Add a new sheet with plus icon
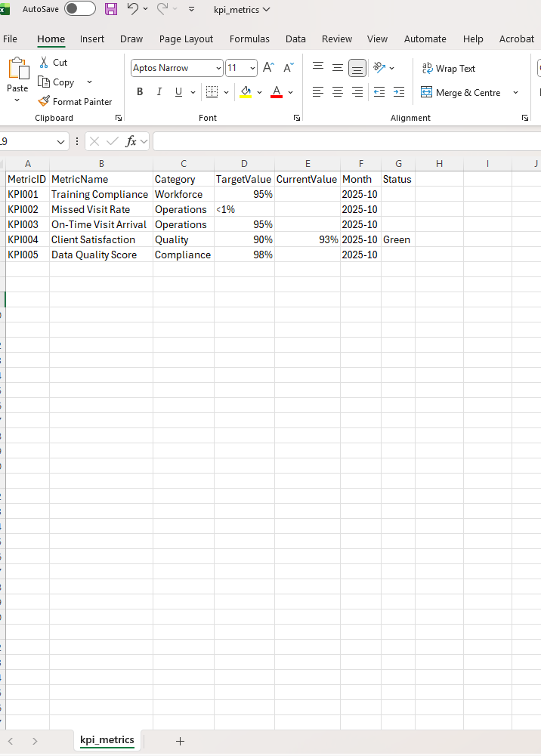The image size is (541, 756). click(181, 741)
